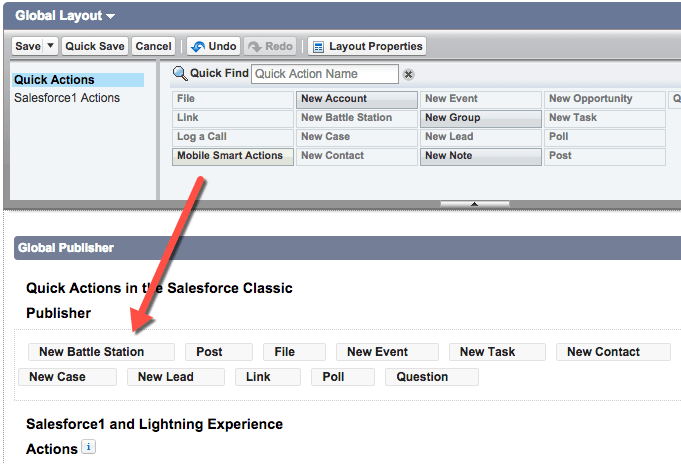Viewport: 681px width, 464px height.
Task: Click File in the publisher layout
Action: (294, 352)
